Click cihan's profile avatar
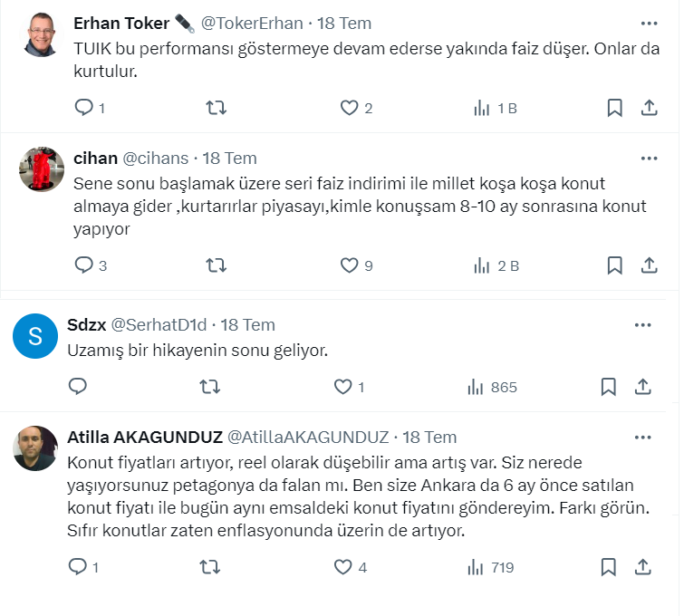Viewport: 684px width, 616px height. coord(42,169)
